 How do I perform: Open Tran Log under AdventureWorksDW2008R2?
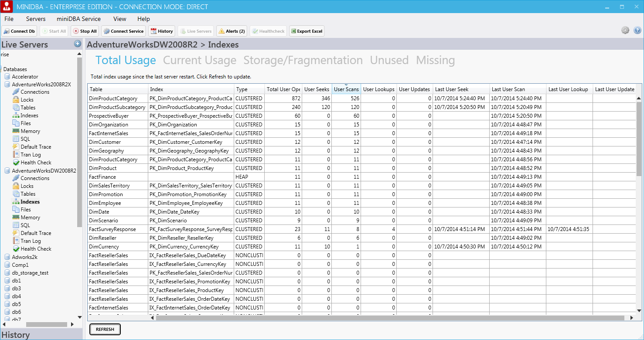tap(31, 241)
